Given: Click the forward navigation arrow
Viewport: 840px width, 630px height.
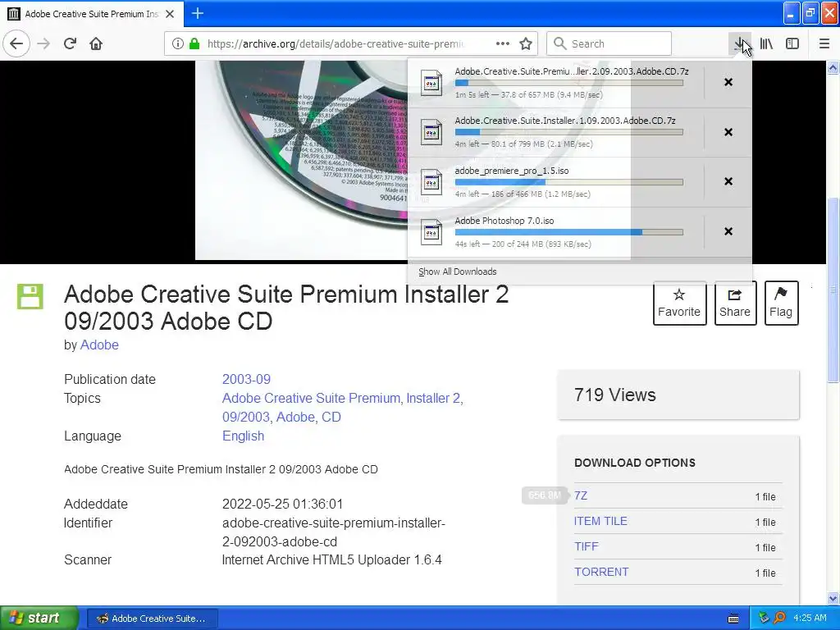Looking at the screenshot, I should coord(43,43).
